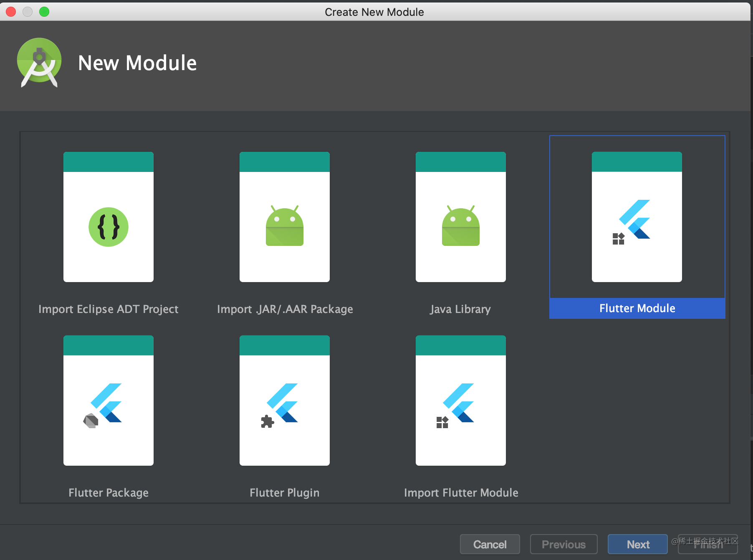The height and width of the screenshot is (560, 753).
Task: Select Import Flutter Module
Action: coord(460,401)
